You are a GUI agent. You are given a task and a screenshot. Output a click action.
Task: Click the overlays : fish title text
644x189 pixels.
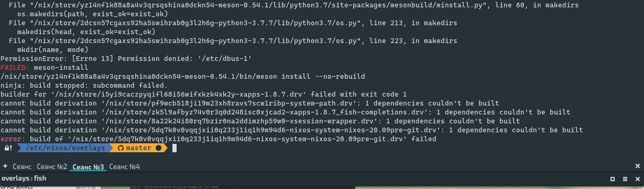[24, 178]
